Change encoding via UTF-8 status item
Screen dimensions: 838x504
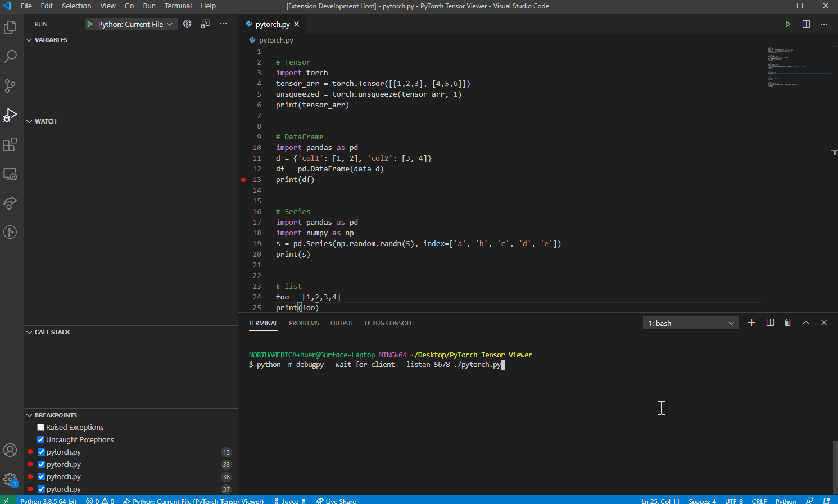pyautogui.click(x=734, y=500)
